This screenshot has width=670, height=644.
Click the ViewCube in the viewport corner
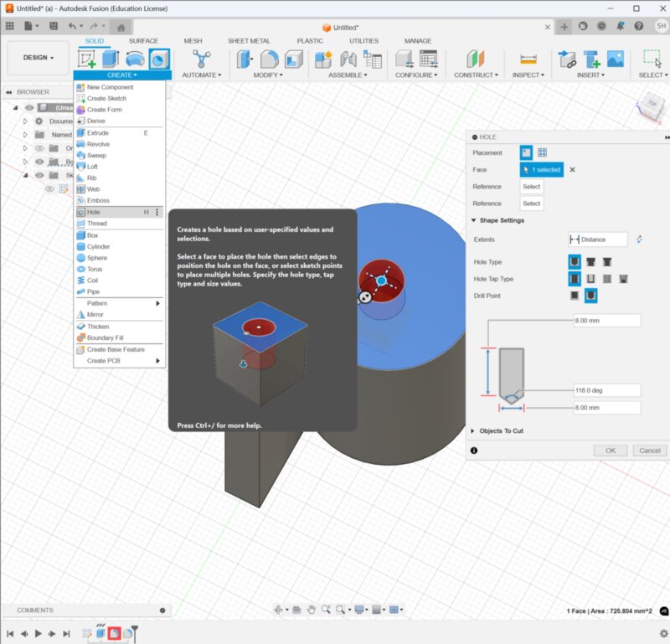click(652, 106)
